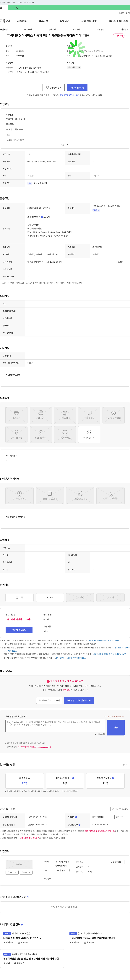Click the 직원대출제도 icon
Viewport: 130px width, 980px height.
click(x=40, y=434)
